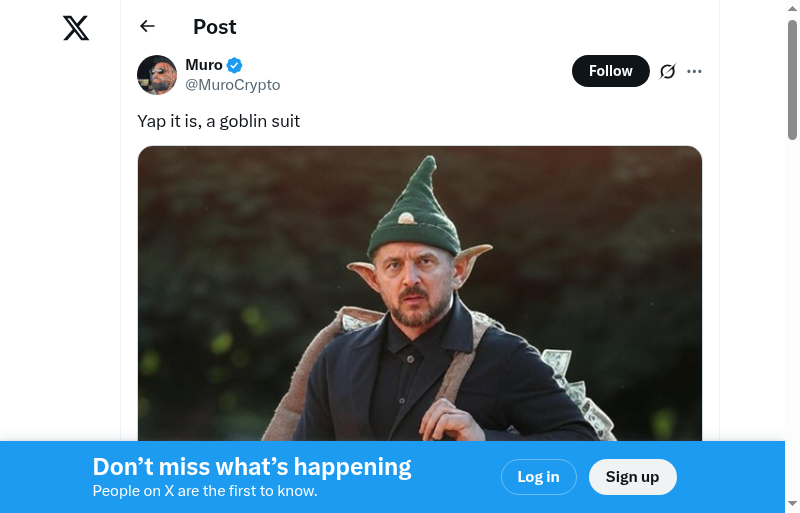800x513 pixels.
Task: Click the blue verified badge
Action: click(234, 66)
